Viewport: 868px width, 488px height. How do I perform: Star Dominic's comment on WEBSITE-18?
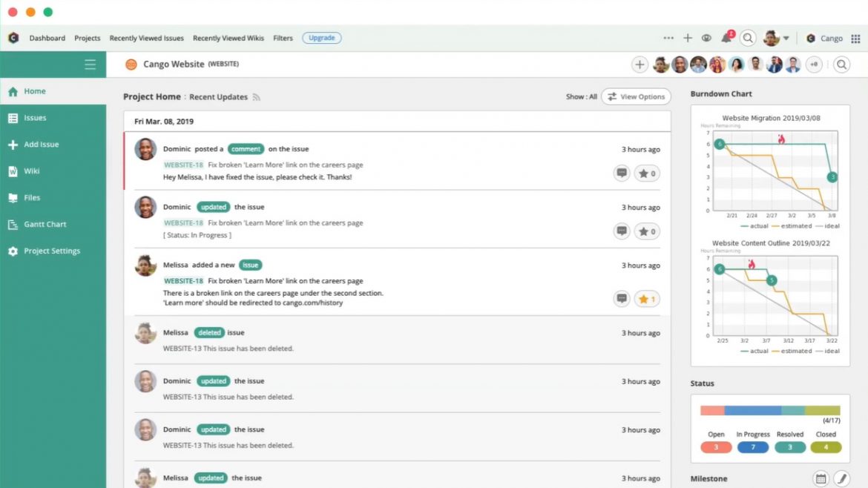[x=645, y=173]
